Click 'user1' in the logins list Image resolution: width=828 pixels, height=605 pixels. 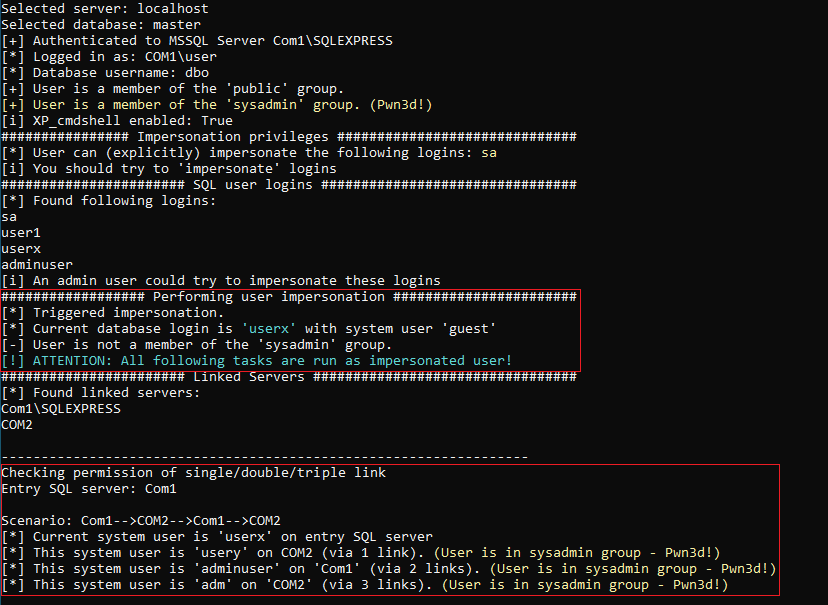(21, 233)
